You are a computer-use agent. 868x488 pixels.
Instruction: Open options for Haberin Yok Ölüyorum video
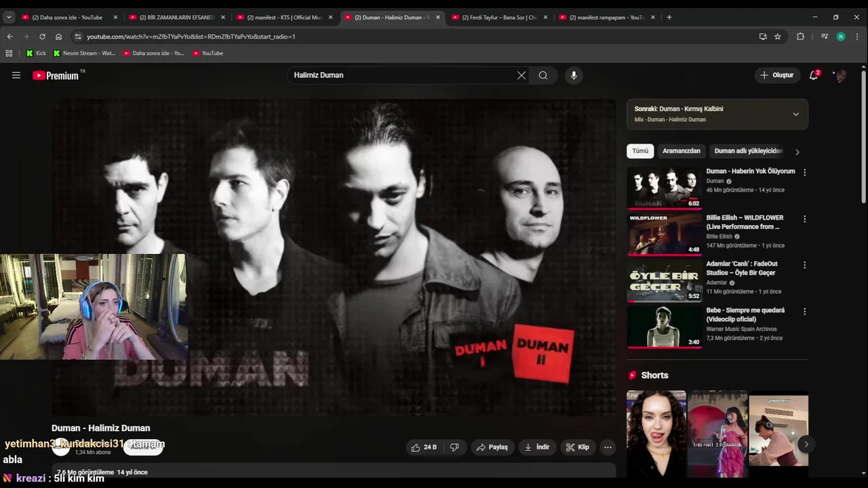(x=804, y=172)
